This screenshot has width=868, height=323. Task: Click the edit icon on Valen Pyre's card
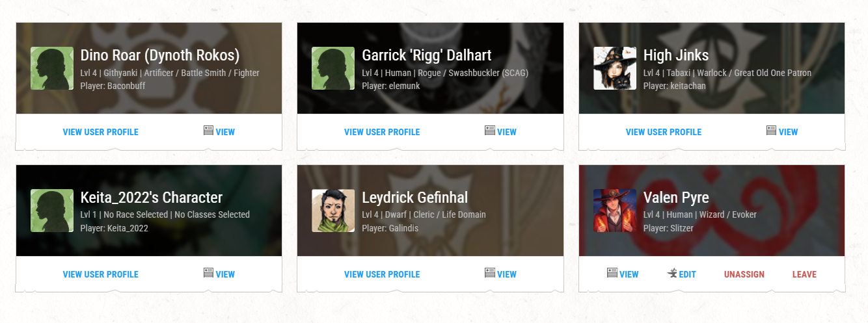point(672,274)
